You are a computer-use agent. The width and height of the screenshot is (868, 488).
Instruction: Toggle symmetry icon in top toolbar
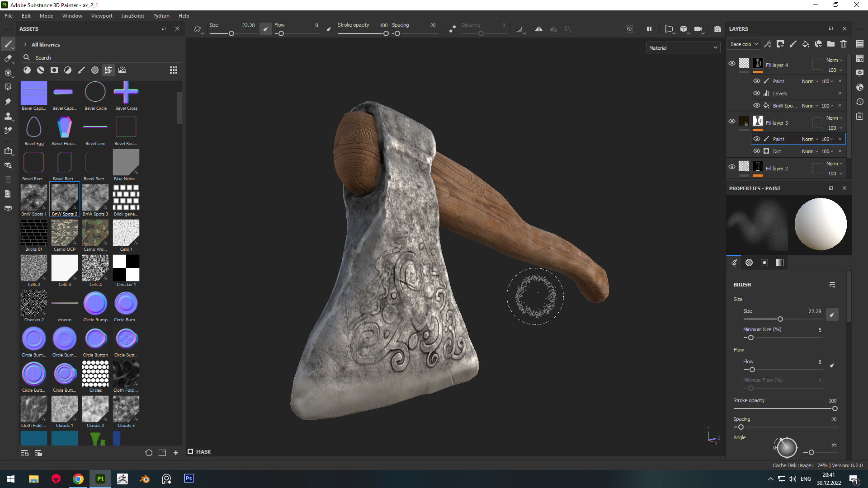[539, 29]
